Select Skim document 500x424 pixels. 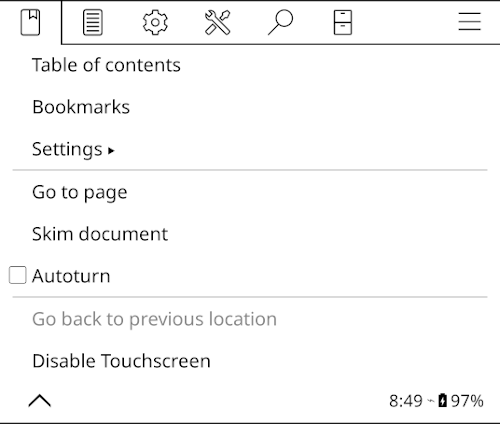pyautogui.click(x=100, y=234)
